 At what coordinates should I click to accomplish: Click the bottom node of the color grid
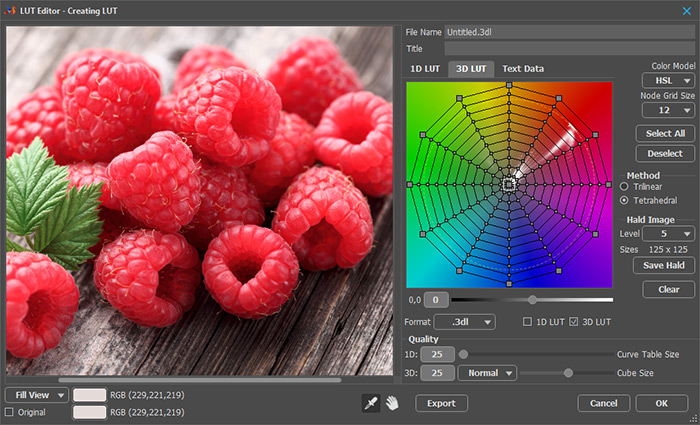pyautogui.click(x=509, y=283)
